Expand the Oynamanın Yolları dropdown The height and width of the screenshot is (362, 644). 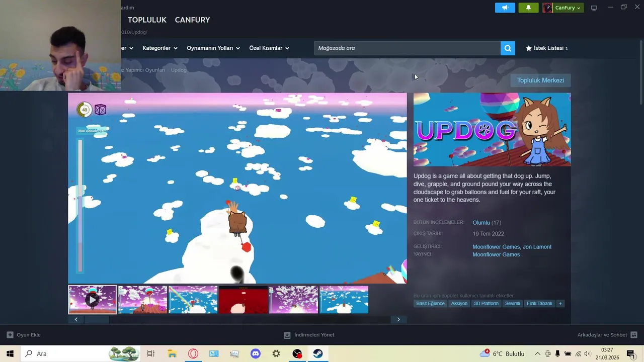(213, 48)
